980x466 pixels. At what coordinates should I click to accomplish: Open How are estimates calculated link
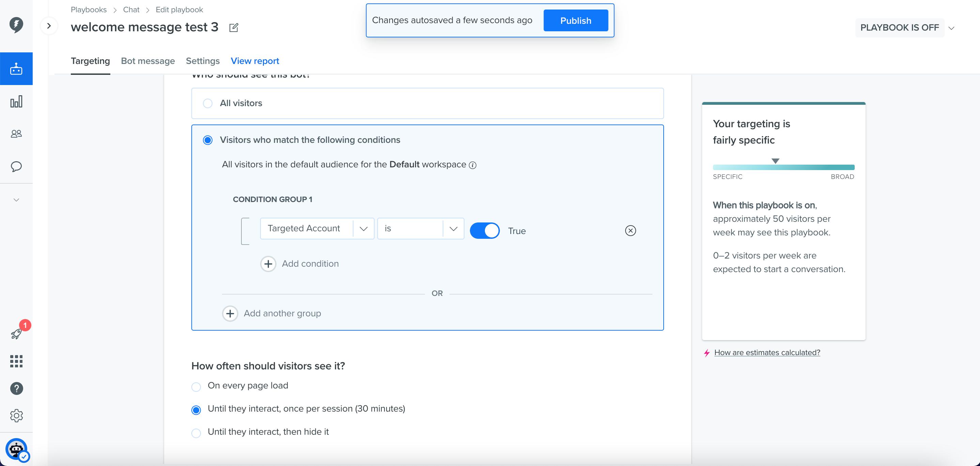coord(767,352)
